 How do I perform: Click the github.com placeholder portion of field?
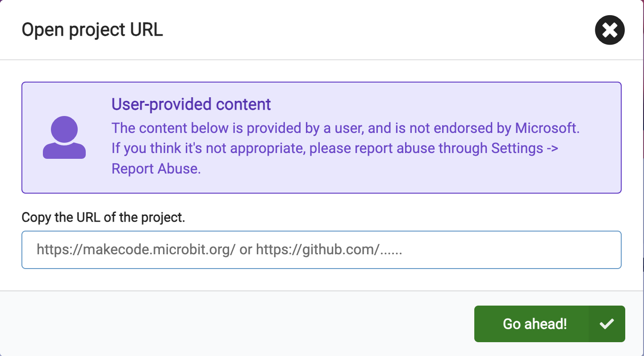329,250
